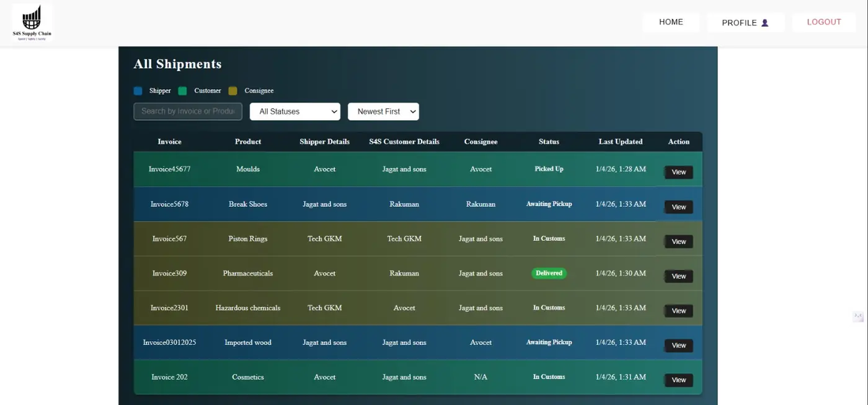Click the Cosmetics product cell
The width and height of the screenshot is (868, 405).
tap(248, 377)
